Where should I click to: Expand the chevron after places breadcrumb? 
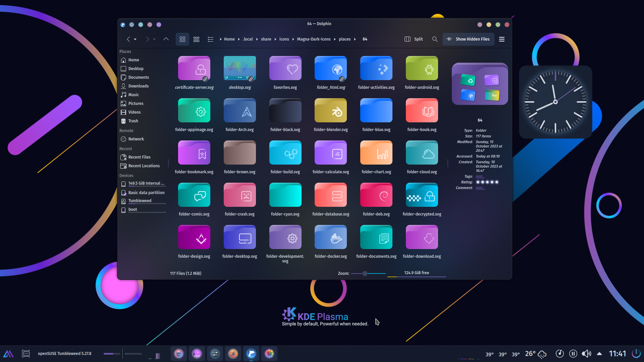355,39
